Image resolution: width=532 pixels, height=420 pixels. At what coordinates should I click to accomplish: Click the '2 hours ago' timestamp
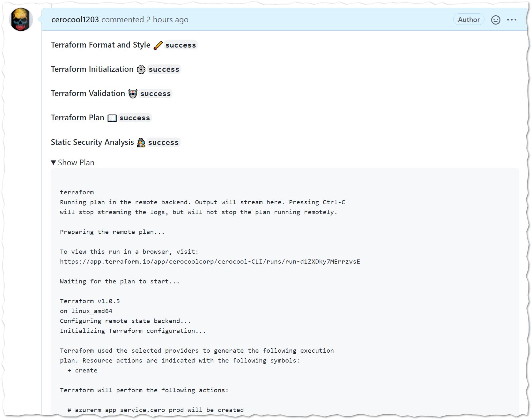click(167, 20)
